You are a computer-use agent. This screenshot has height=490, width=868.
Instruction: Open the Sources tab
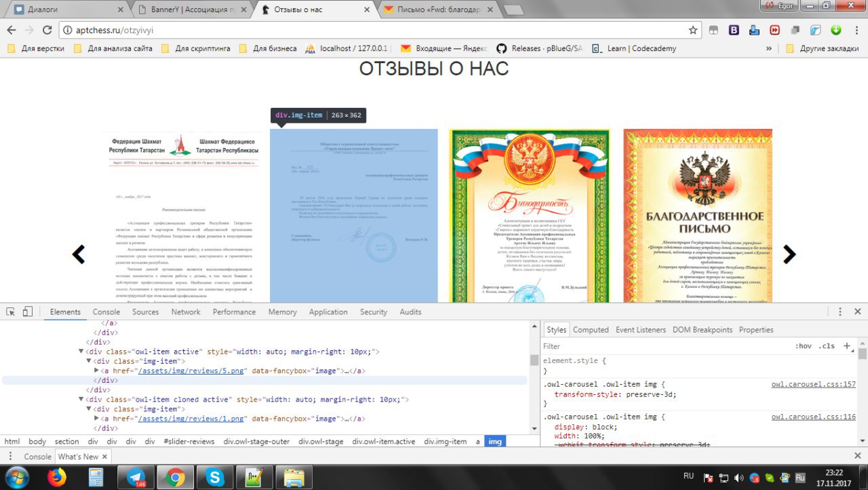(146, 312)
